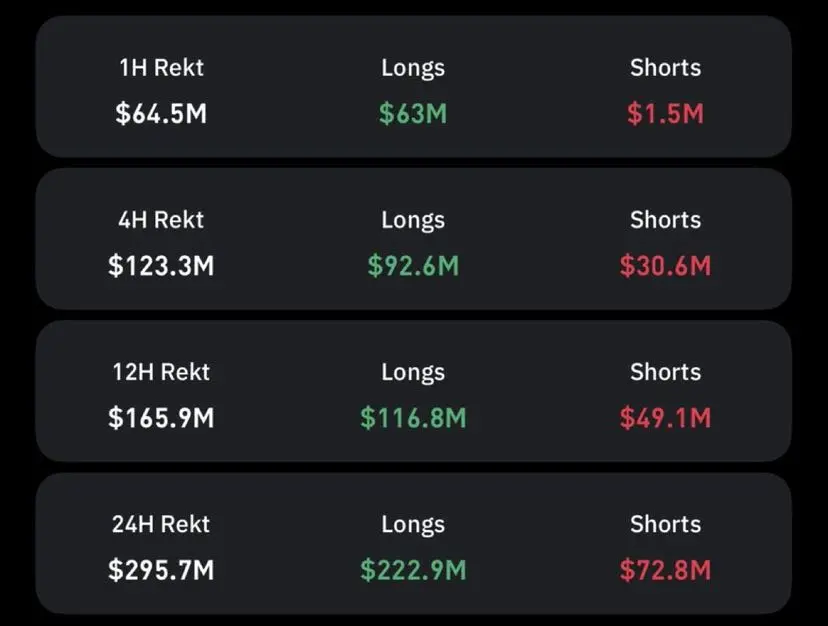Click the $64.5M total value
The width and height of the screenshot is (828, 626).
[161, 113]
